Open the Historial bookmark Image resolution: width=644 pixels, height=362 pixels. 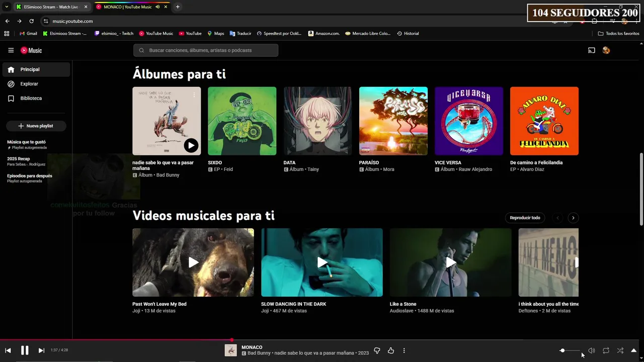(408, 34)
